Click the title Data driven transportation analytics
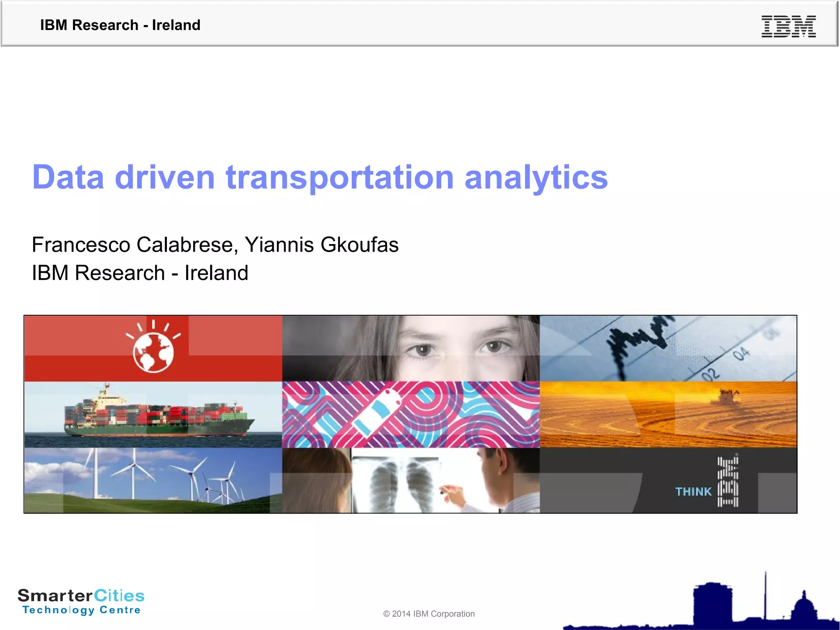The image size is (840, 630). tap(320, 177)
